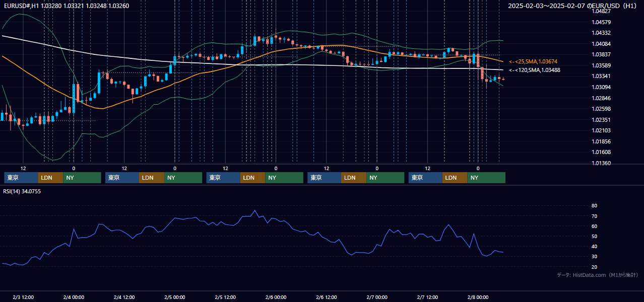Click the '2/3 12:00' date label

click(x=23, y=297)
